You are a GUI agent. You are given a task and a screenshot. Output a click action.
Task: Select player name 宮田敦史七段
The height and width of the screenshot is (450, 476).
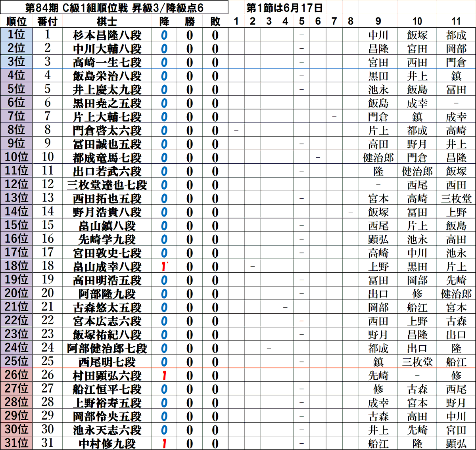[x=107, y=253]
